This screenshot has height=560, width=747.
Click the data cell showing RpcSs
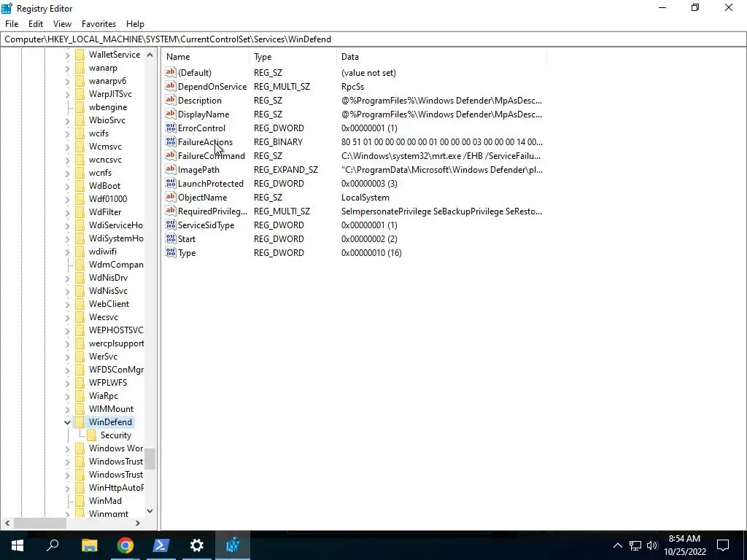click(352, 87)
